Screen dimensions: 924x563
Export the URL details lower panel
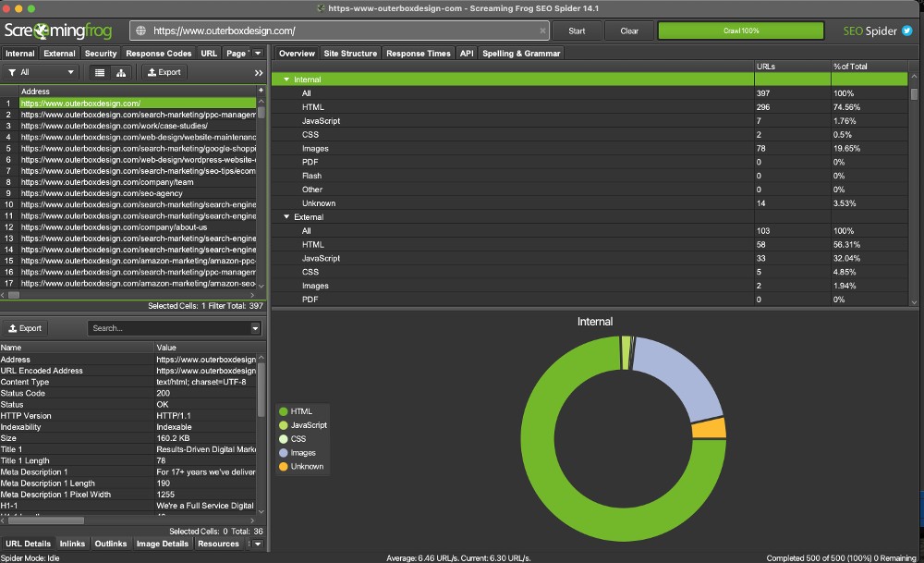[x=25, y=328]
